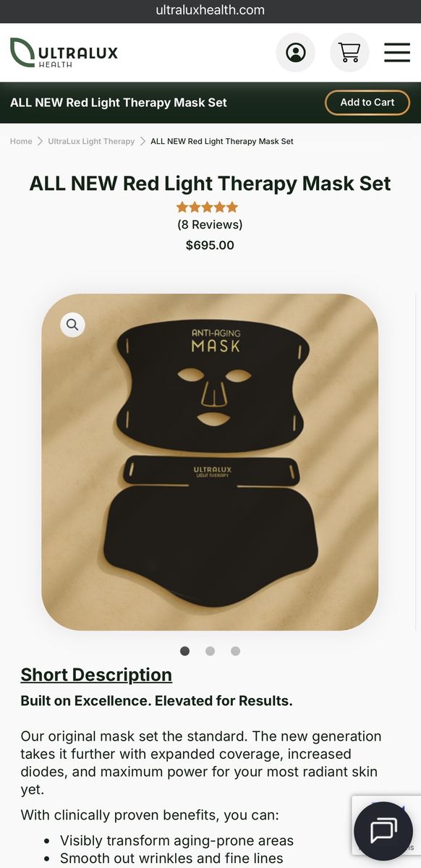This screenshot has width=421, height=868.
Task: Select the third carousel dot
Action: coord(235,651)
